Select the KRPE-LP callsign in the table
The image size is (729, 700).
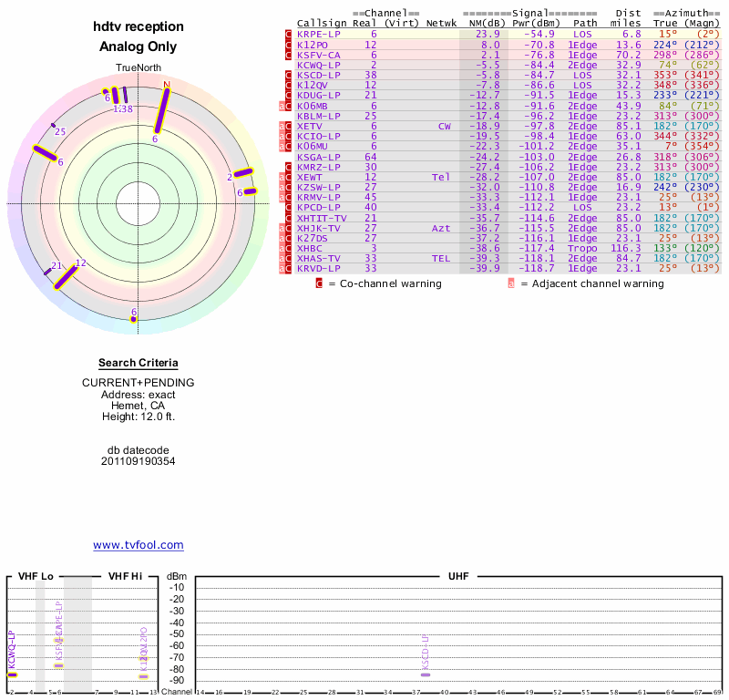318,34
